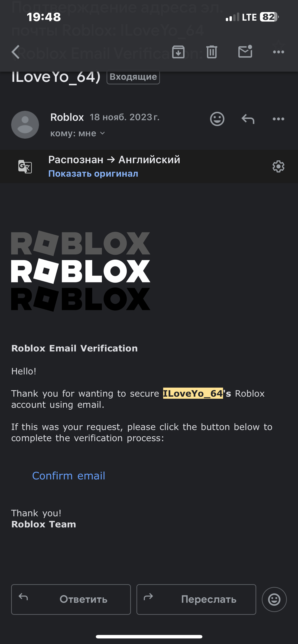Tap the Google Translate icon
The height and width of the screenshot is (644, 298).
(x=25, y=166)
